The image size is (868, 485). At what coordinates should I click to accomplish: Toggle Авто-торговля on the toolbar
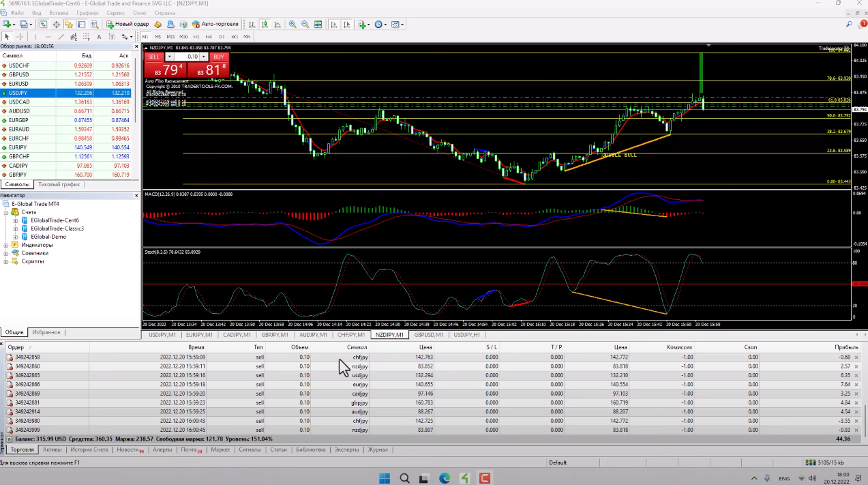tap(215, 24)
